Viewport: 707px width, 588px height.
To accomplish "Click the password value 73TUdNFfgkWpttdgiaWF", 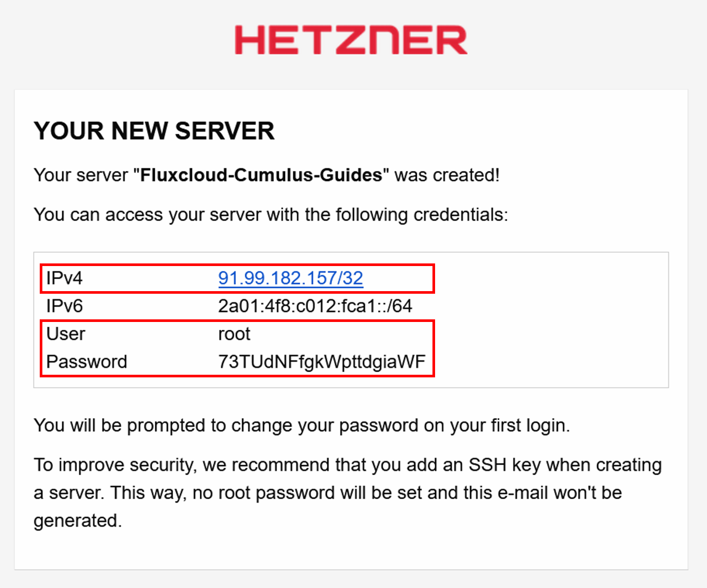I will pyautogui.click(x=322, y=362).
